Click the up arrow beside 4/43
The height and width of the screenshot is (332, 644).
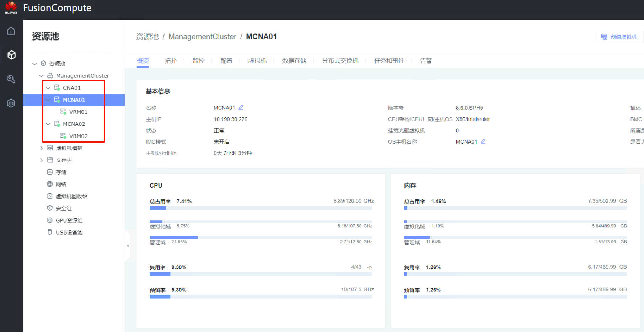(x=370, y=267)
